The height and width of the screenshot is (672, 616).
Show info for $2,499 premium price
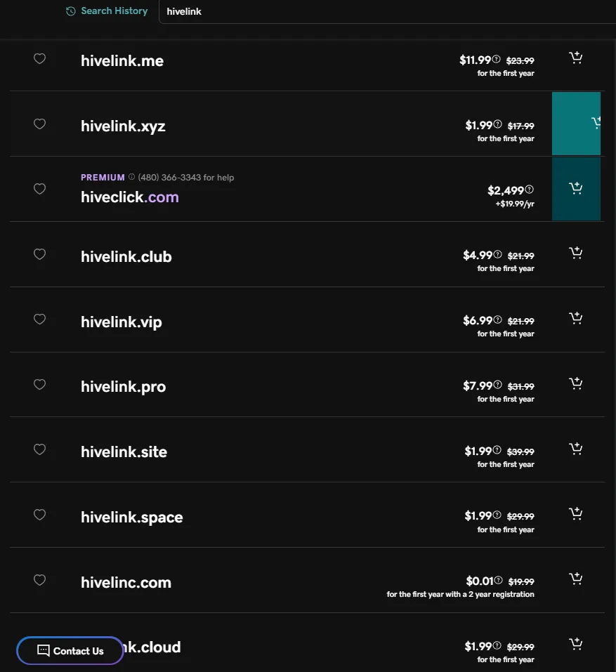(x=530, y=189)
